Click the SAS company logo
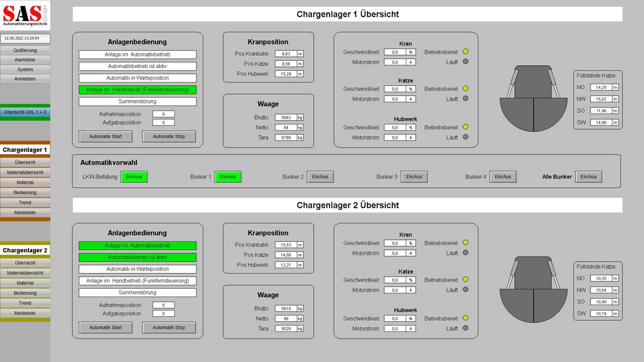 click(25, 14)
